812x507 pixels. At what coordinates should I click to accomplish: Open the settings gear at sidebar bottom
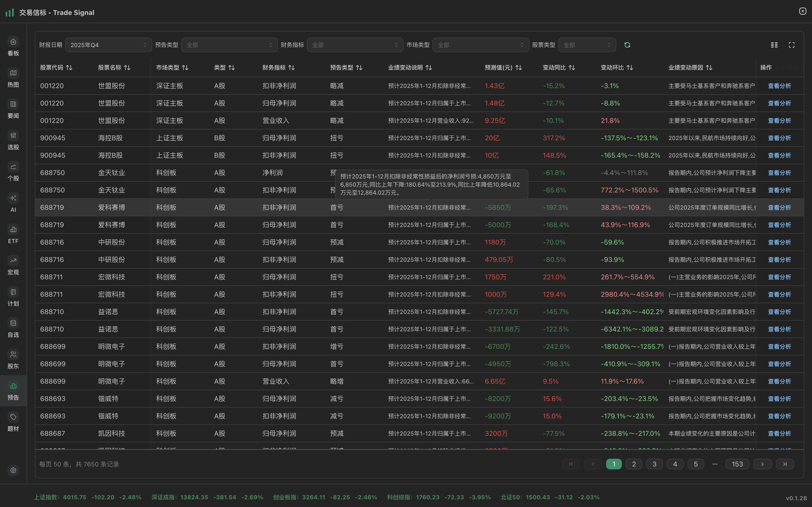point(13,470)
